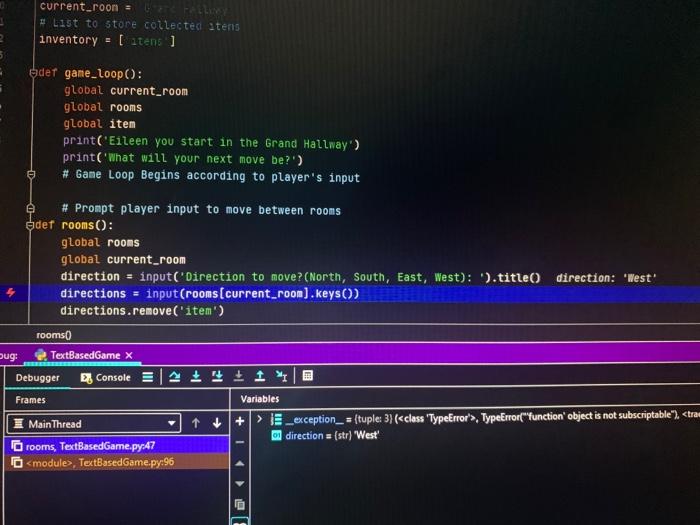Image resolution: width=700 pixels, height=525 pixels.
Task: Click the layout settings hamburger icon beside Console
Action: pyautogui.click(x=148, y=377)
